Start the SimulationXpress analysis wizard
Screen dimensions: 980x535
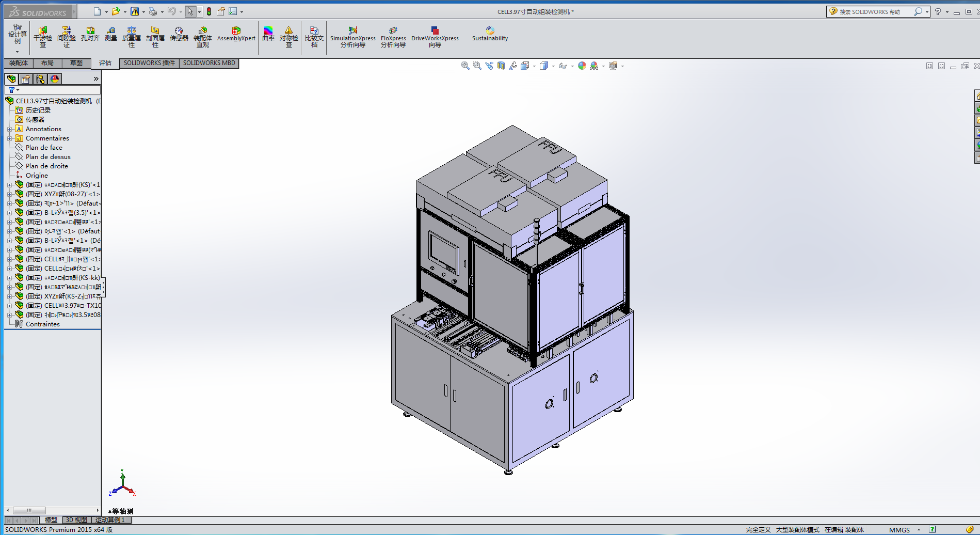(353, 37)
